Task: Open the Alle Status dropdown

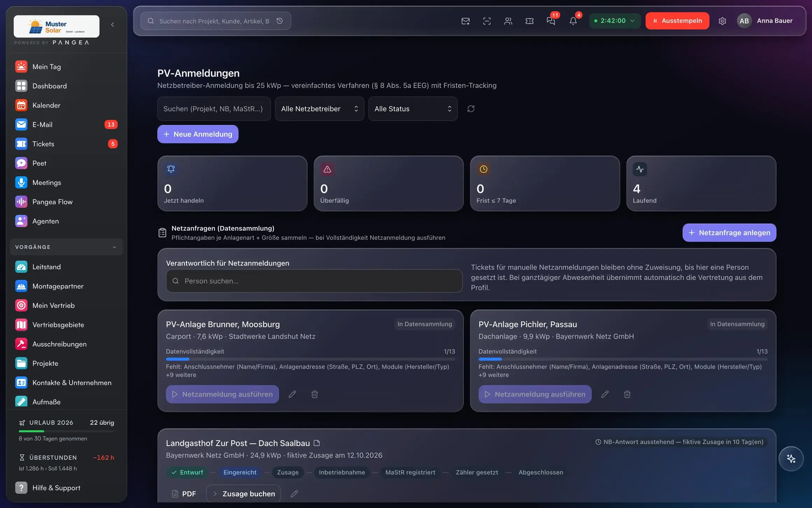Action: [413, 109]
